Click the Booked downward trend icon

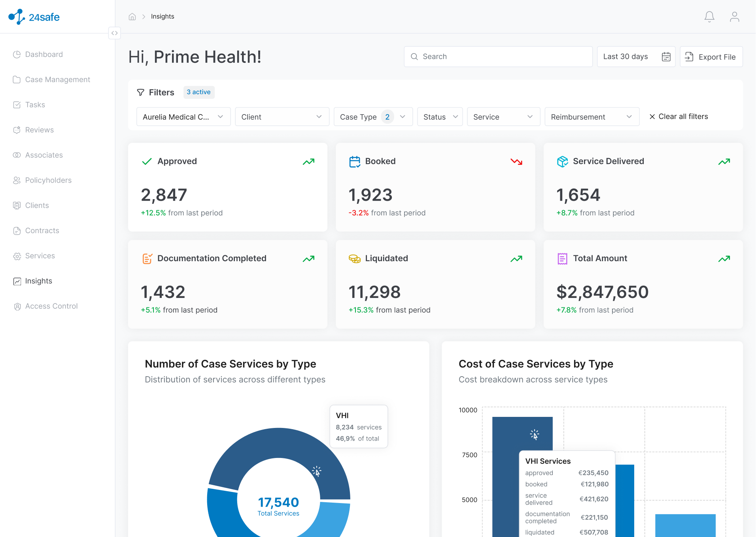coord(516,162)
